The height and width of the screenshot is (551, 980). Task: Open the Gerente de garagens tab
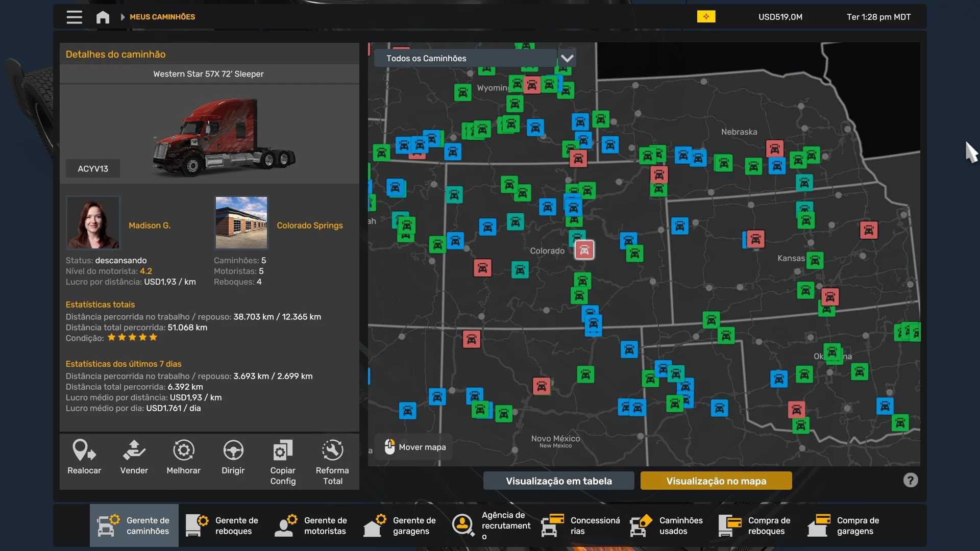pos(400,526)
